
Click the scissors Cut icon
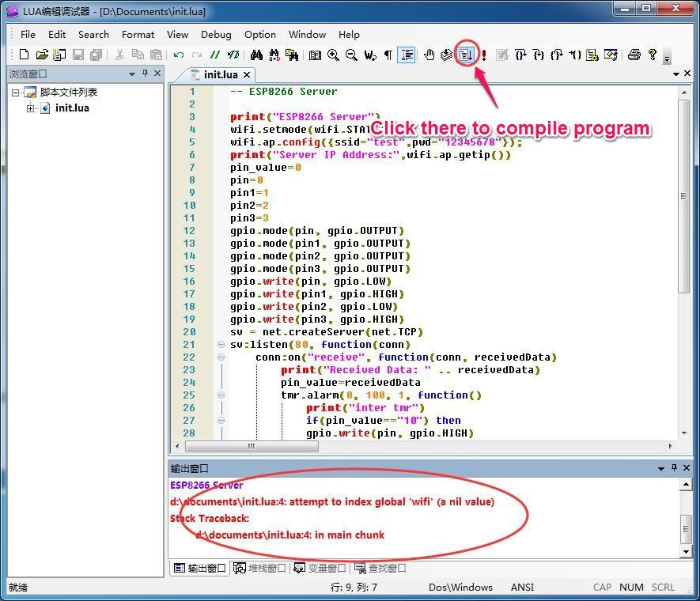pos(119,55)
